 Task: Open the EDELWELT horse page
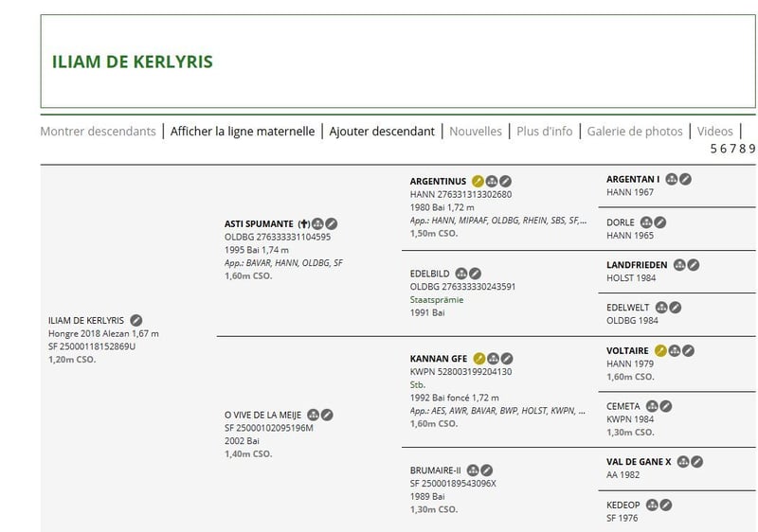(628, 308)
